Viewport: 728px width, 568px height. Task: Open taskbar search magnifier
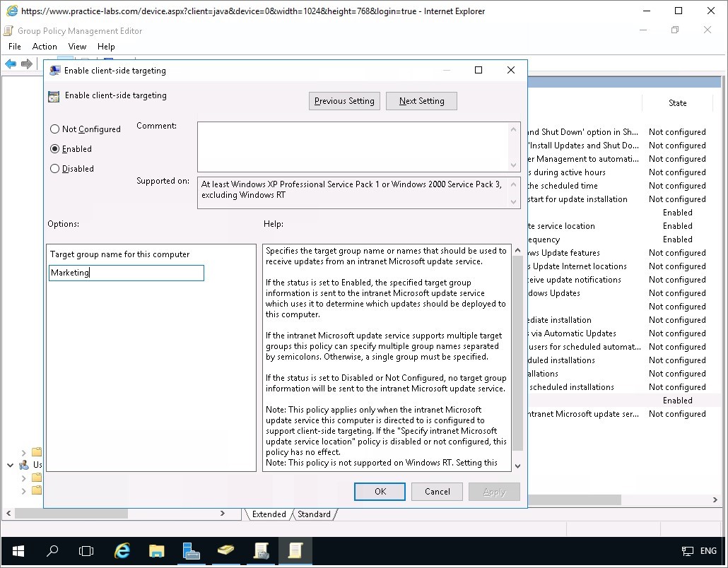pos(52,551)
